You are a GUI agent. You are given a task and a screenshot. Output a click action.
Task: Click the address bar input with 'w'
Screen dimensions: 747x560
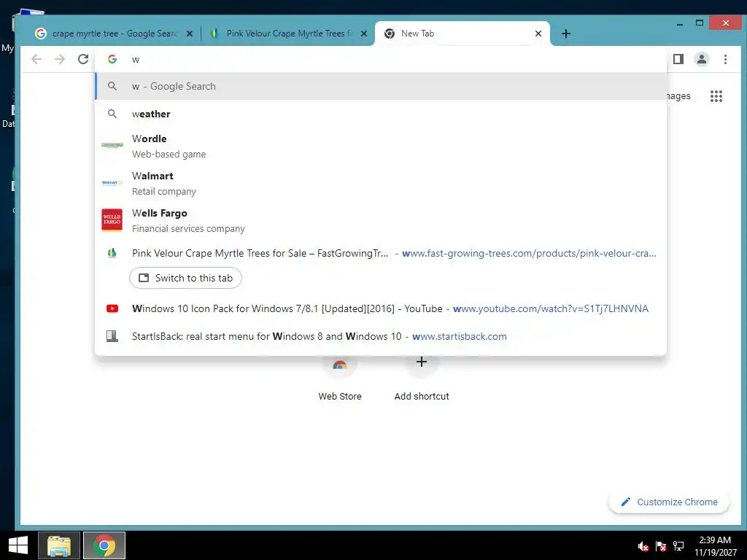(x=381, y=59)
